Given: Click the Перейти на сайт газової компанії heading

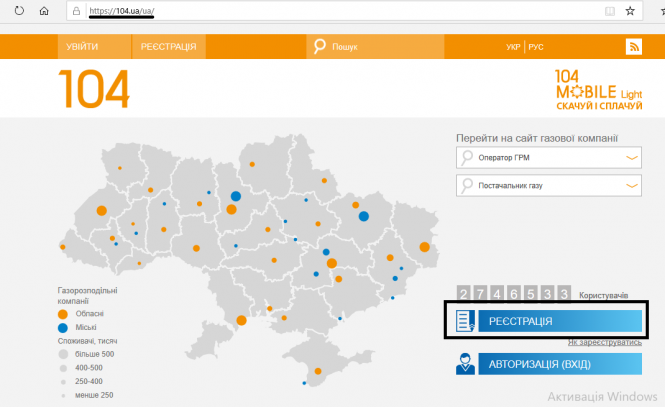Looking at the screenshot, I should pos(537,138).
